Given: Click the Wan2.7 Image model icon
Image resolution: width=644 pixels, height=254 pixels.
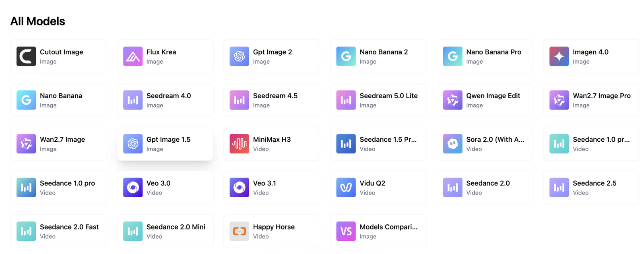Looking at the screenshot, I should click(26, 144).
